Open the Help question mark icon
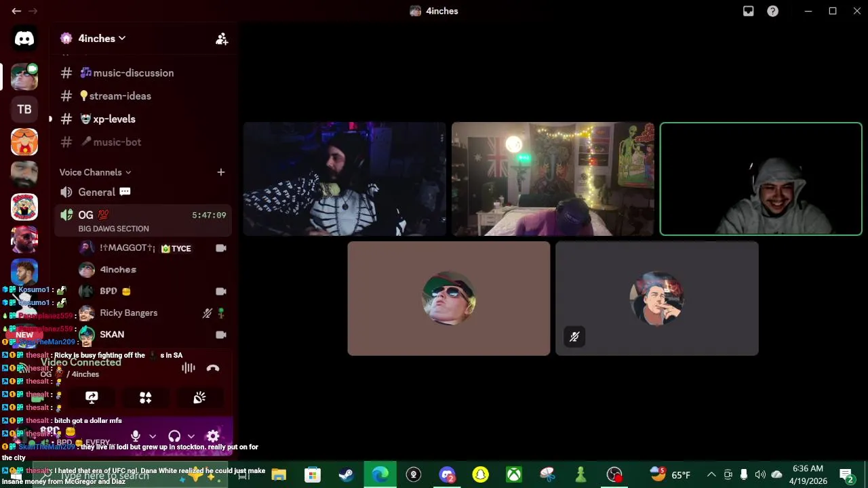Image resolution: width=868 pixels, height=488 pixels. (772, 11)
